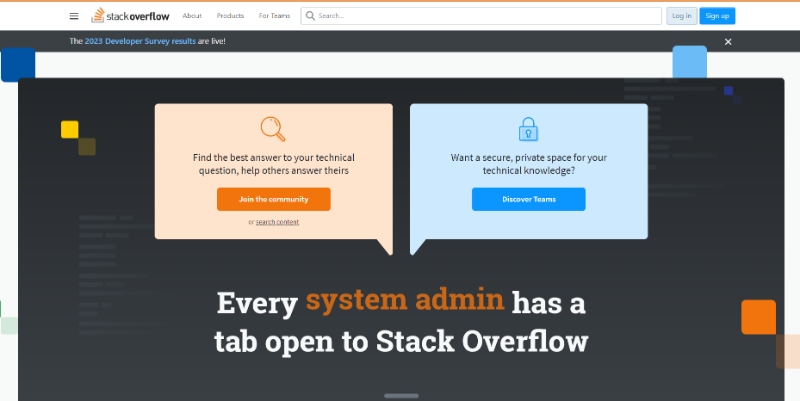Image resolution: width=800 pixels, height=401 pixels.
Task: Click the orange magnifying glass icon
Action: pyautogui.click(x=273, y=129)
